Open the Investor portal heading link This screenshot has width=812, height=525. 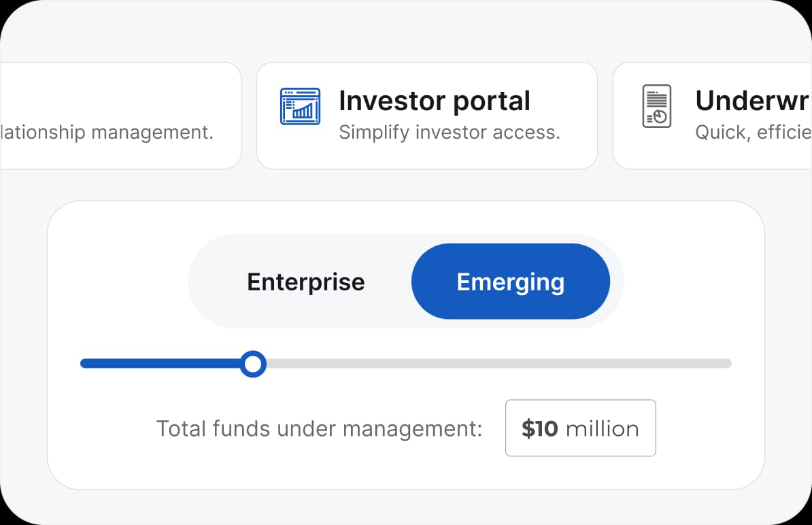[434, 101]
